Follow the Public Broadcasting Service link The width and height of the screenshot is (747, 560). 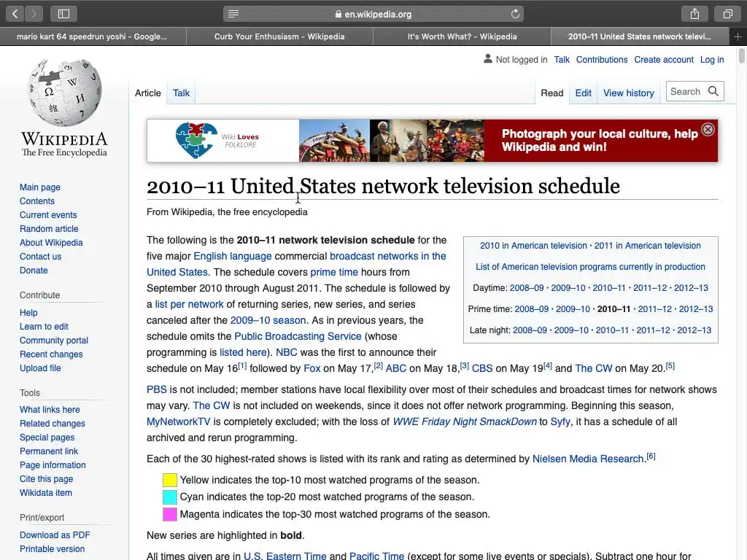click(298, 336)
